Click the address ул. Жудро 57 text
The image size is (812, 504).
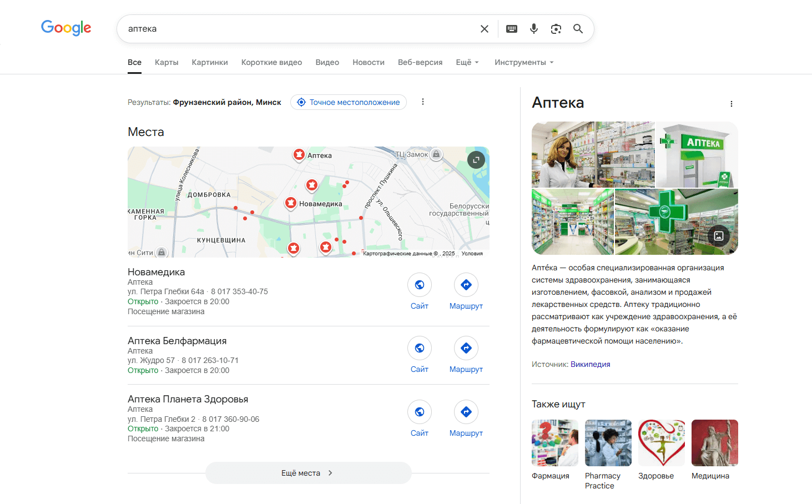click(151, 360)
